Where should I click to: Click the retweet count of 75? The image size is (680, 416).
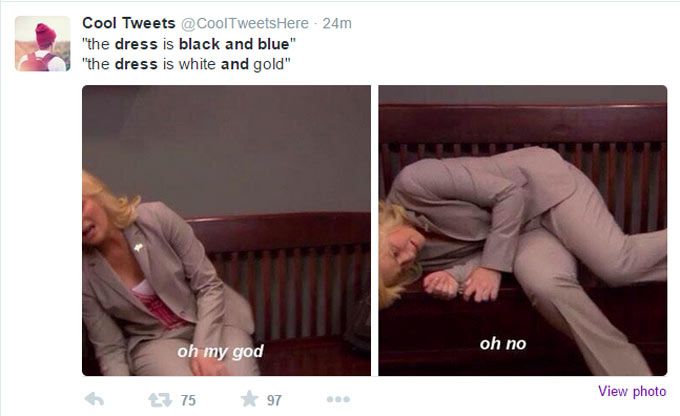point(188,400)
